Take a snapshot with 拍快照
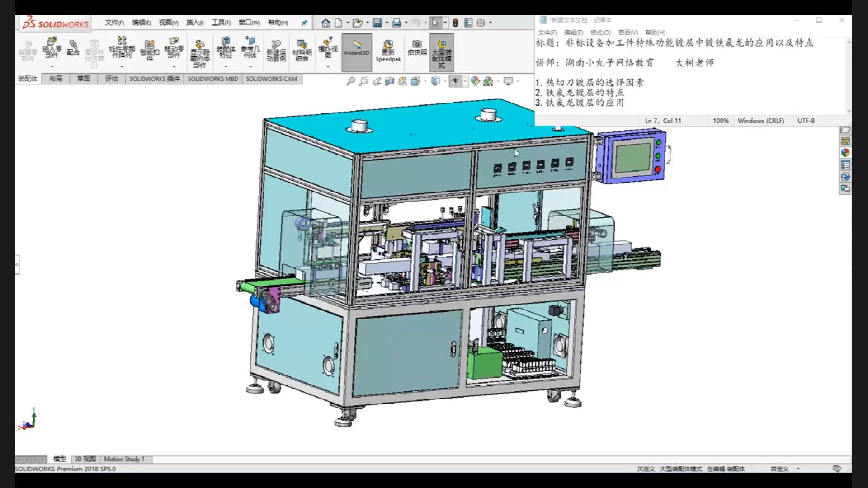 (x=417, y=48)
